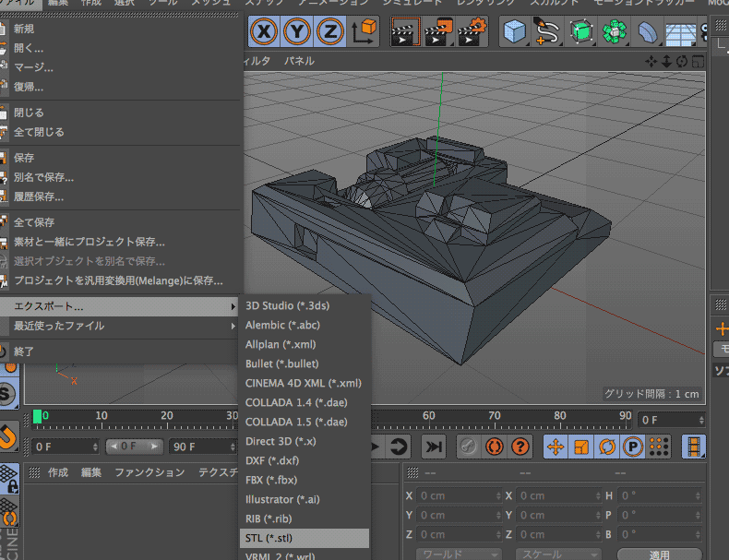
Task: Toggle the Z axis lock
Action: tap(329, 32)
